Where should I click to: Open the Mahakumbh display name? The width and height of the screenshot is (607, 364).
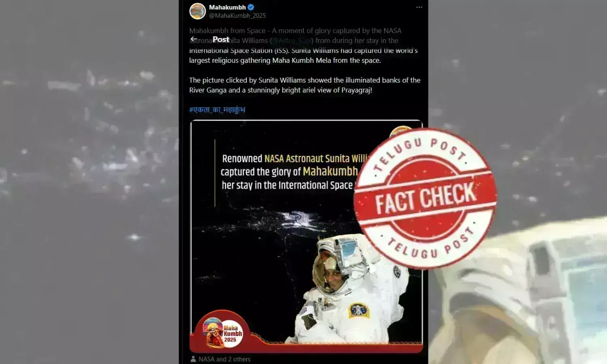227,7
